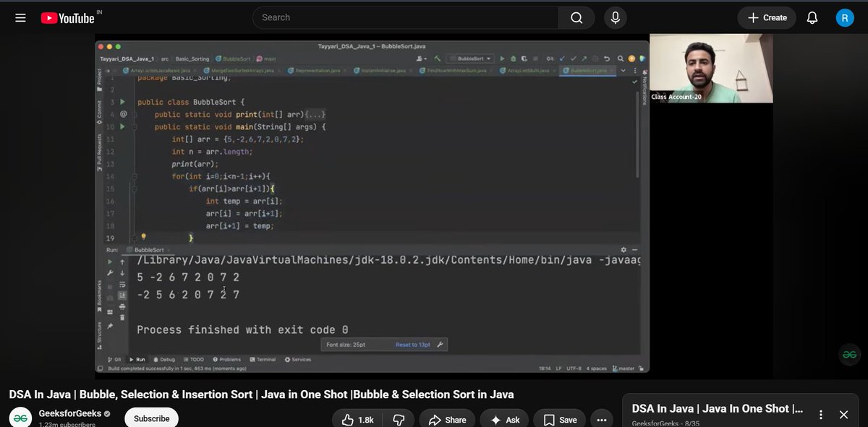Click the IDE search everywhere magnifier

pos(620,59)
